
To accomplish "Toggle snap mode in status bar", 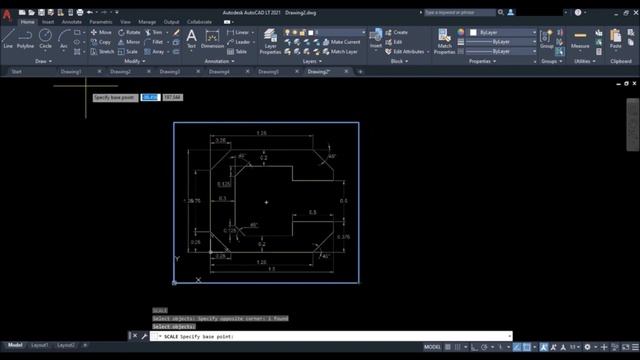I will coord(458,347).
